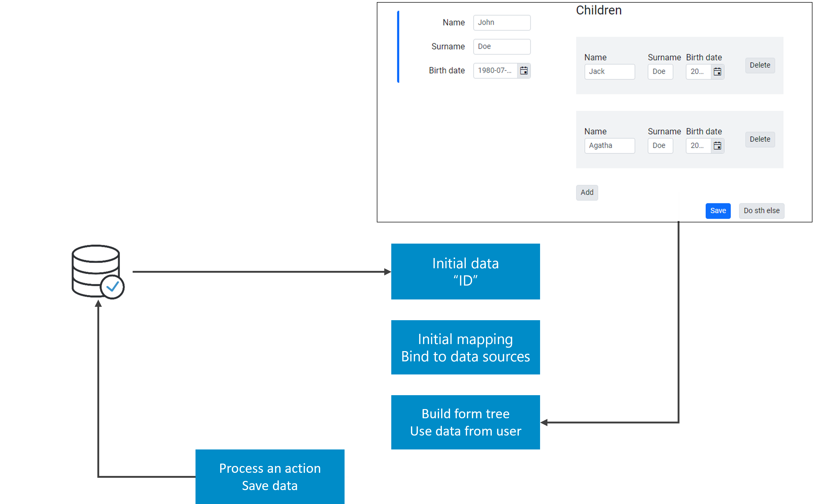824x504 pixels.
Task: Select the Initial data "ID" box
Action: point(466,272)
